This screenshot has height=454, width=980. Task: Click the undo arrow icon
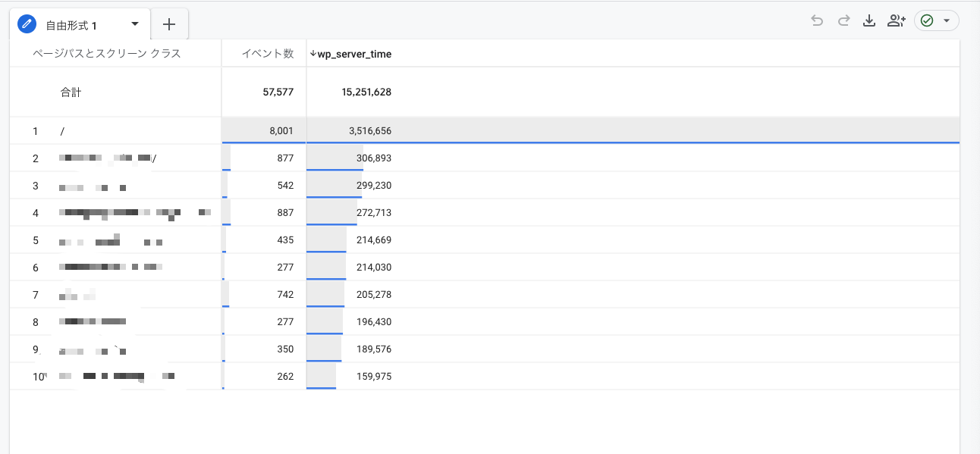click(817, 21)
